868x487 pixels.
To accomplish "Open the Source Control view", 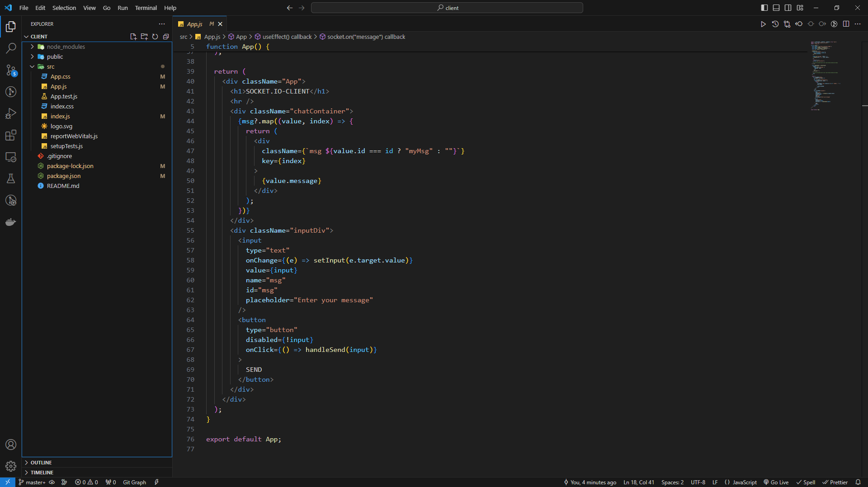I will coord(11,70).
